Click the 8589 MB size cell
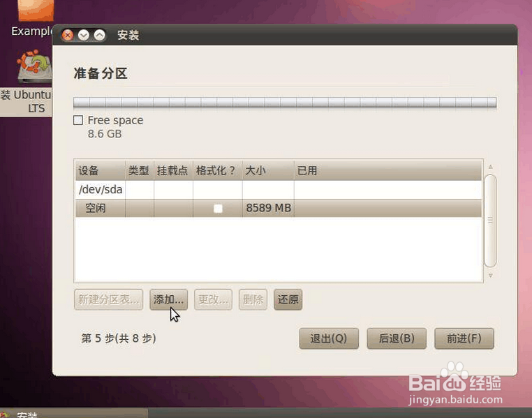Image resolution: width=532 pixels, height=418 pixels. click(x=268, y=208)
